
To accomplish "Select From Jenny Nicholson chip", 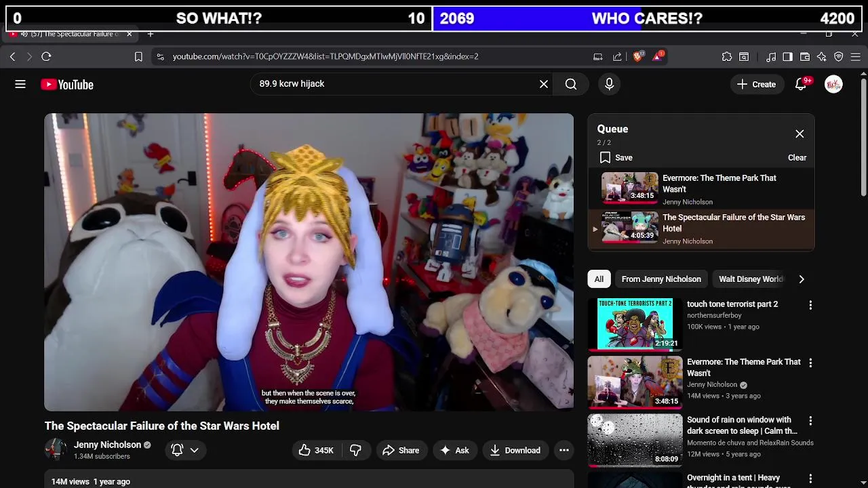I will coord(661,279).
